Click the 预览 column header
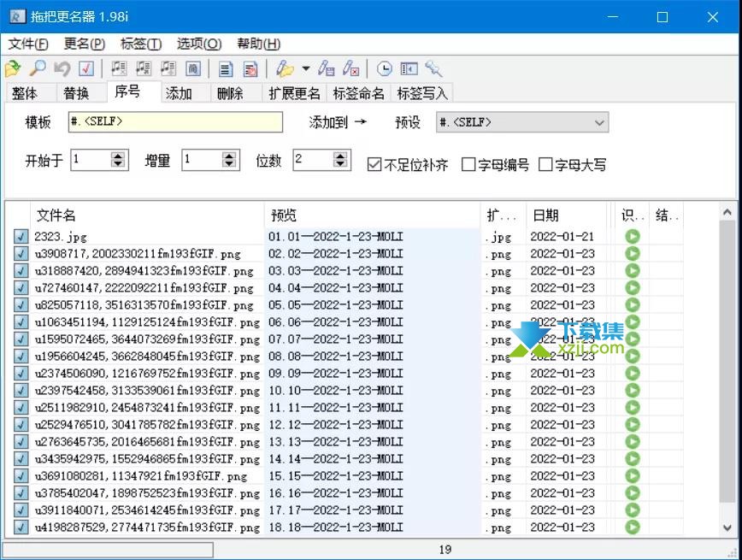This screenshot has height=560, width=742. [372, 215]
